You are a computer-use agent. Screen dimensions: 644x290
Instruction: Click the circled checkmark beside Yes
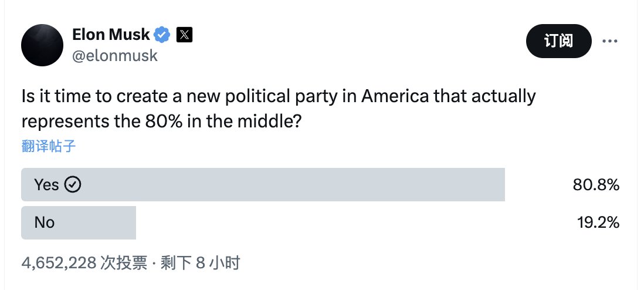pos(73,185)
